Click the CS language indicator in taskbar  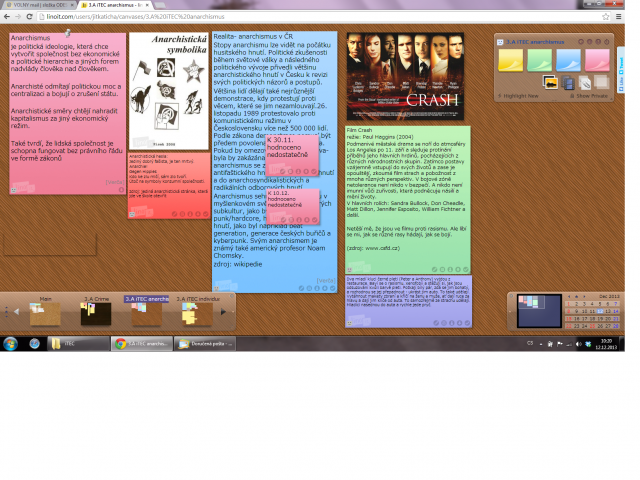click(530, 343)
